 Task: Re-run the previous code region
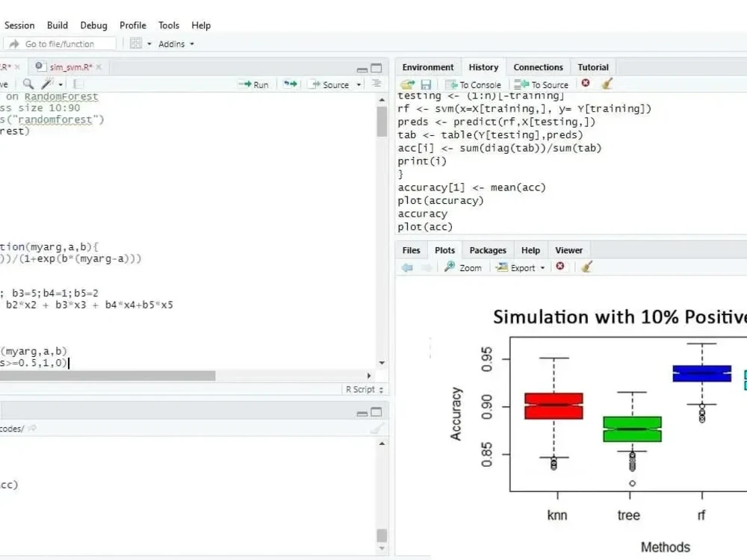289,84
